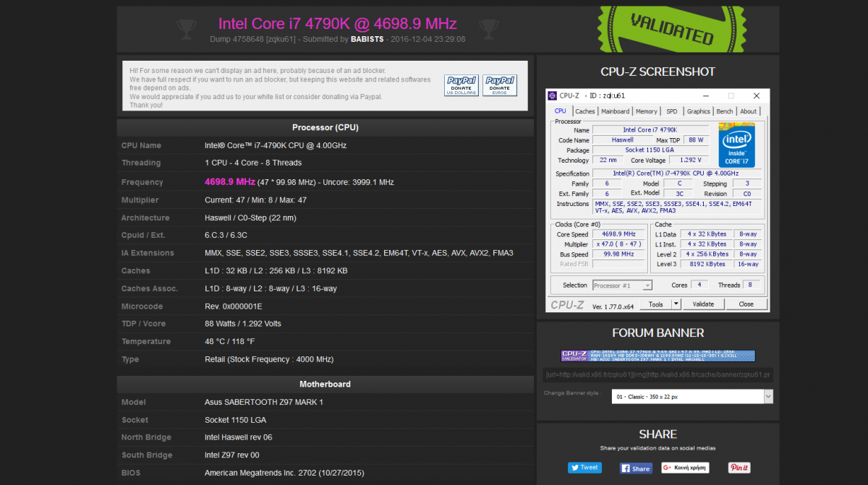868x485 pixels.
Task: Share validation on Facebook
Action: 636,468
